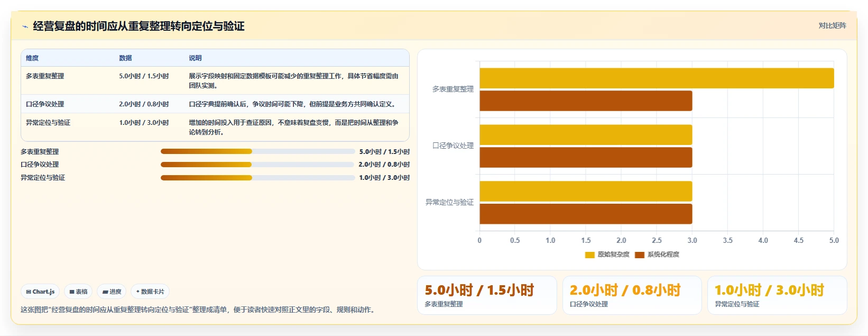This screenshot has width=868, height=336.
Task: Click the 异常定位与验证 progress bar
Action: click(x=258, y=178)
